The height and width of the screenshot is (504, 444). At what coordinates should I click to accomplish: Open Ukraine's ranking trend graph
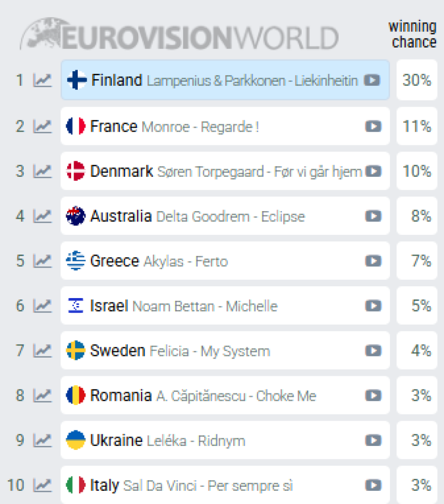43,440
